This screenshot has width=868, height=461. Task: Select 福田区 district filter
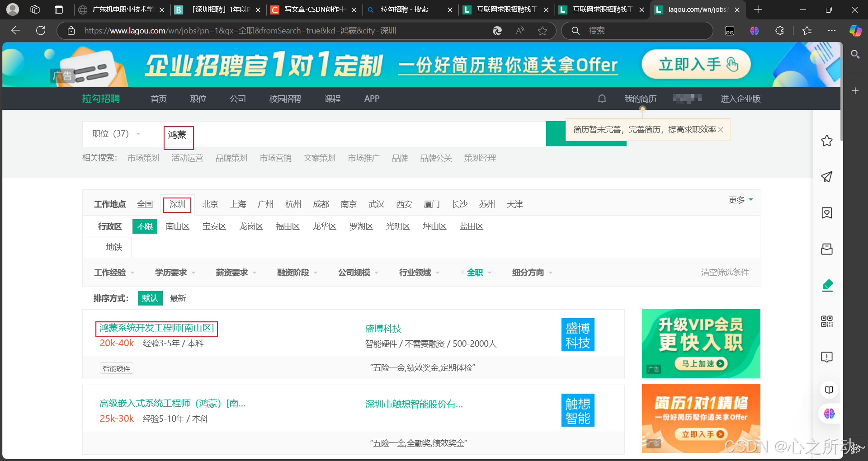[x=288, y=226]
